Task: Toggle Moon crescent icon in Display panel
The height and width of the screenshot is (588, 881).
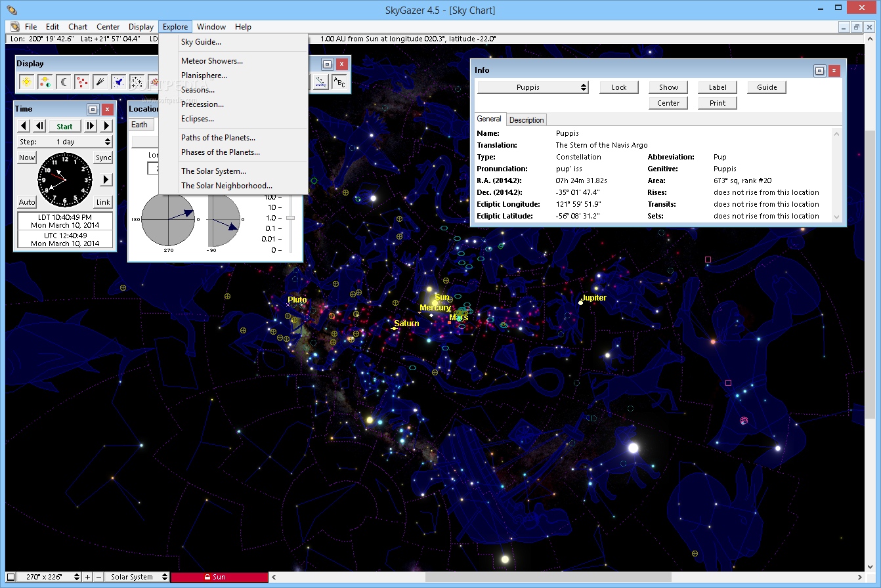Action: pyautogui.click(x=64, y=82)
